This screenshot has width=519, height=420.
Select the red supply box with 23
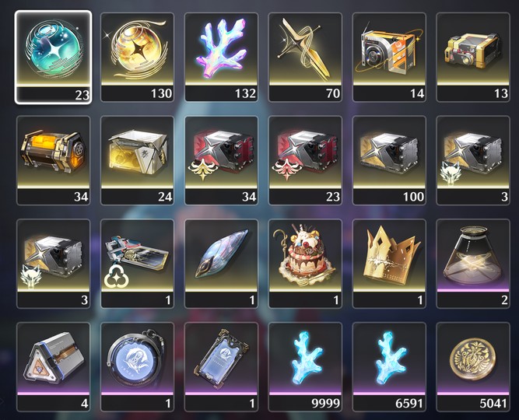point(305,160)
